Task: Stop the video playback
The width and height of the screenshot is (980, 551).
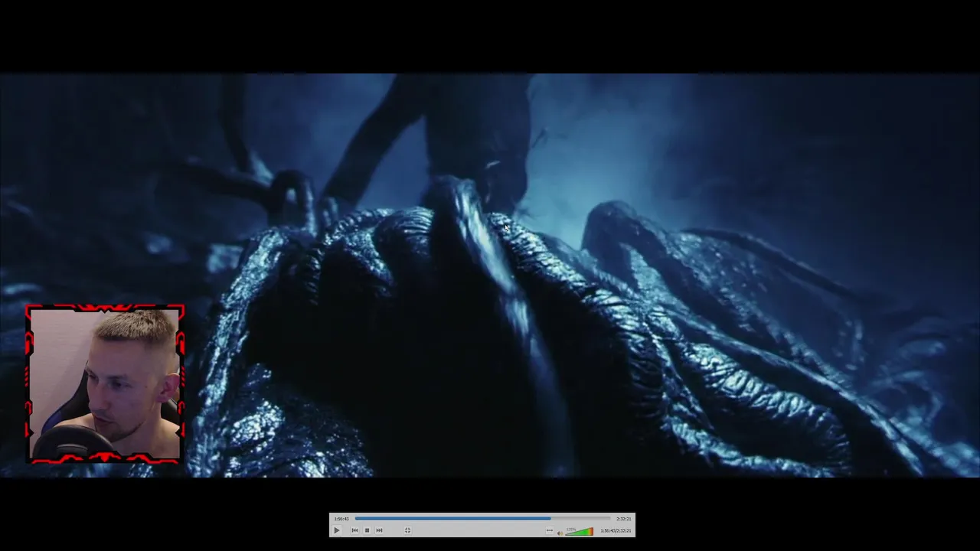Action: (x=367, y=530)
